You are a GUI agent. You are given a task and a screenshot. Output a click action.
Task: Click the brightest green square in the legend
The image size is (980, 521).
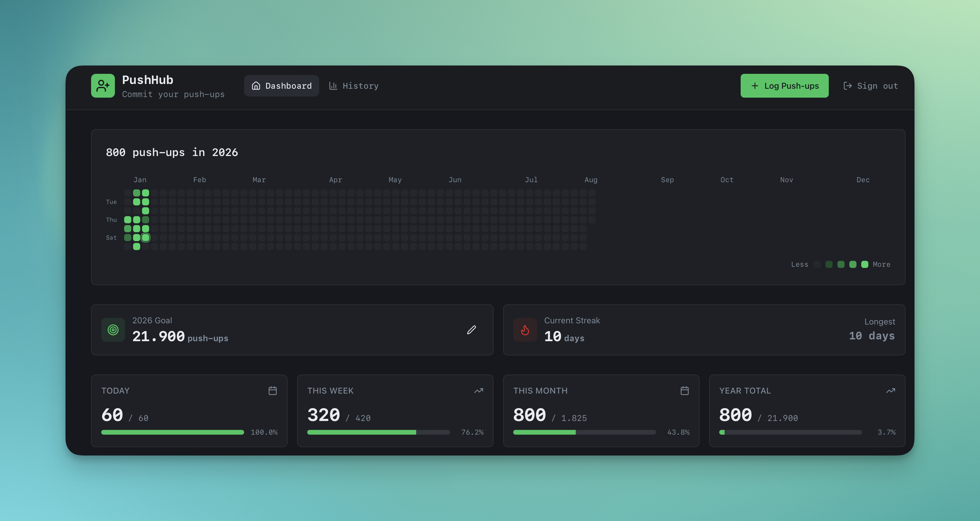click(865, 264)
